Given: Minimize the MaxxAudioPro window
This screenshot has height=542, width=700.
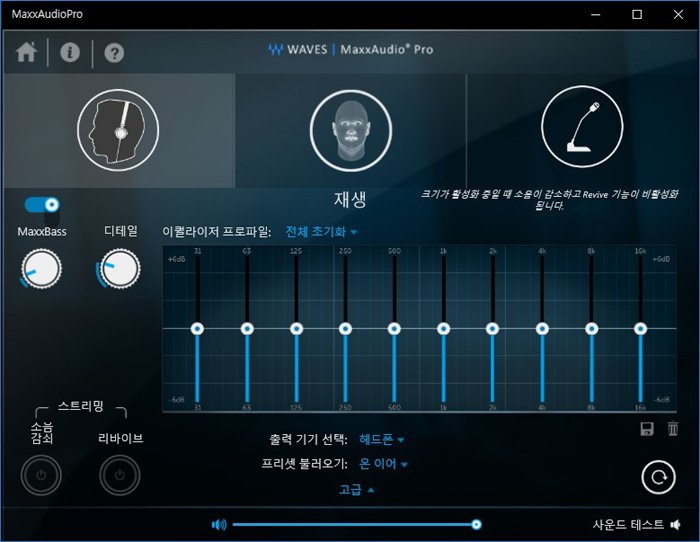Looking at the screenshot, I should (x=596, y=14).
